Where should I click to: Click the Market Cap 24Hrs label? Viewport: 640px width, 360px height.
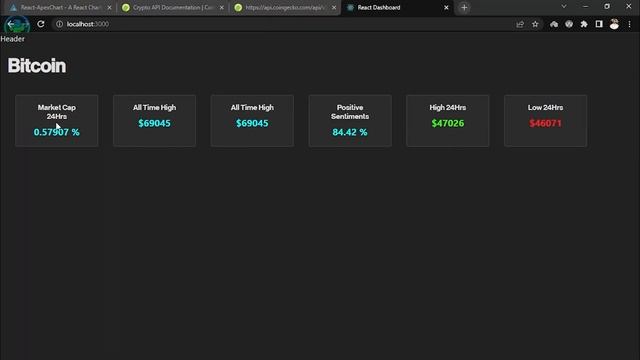click(57, 112)
